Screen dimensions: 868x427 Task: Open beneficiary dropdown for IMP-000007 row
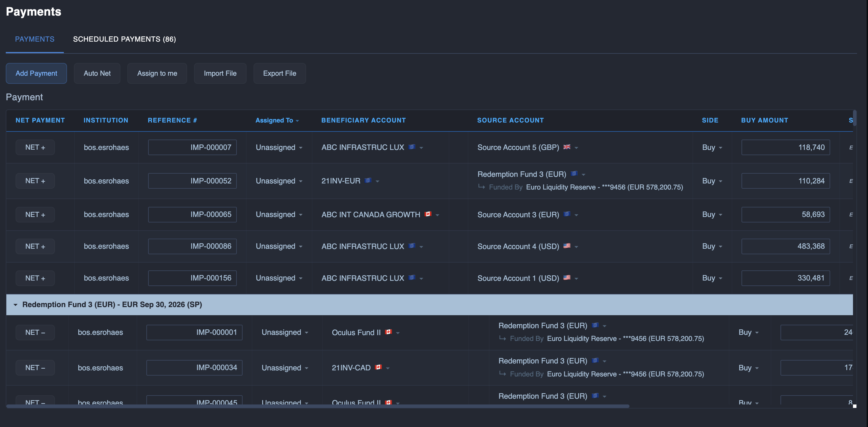tap(372, 147)
